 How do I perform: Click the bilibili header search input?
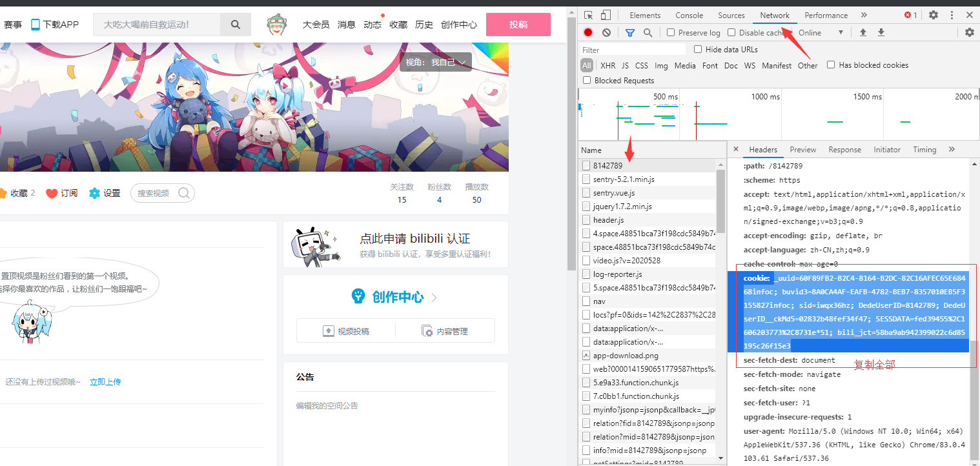click(157, 25)
